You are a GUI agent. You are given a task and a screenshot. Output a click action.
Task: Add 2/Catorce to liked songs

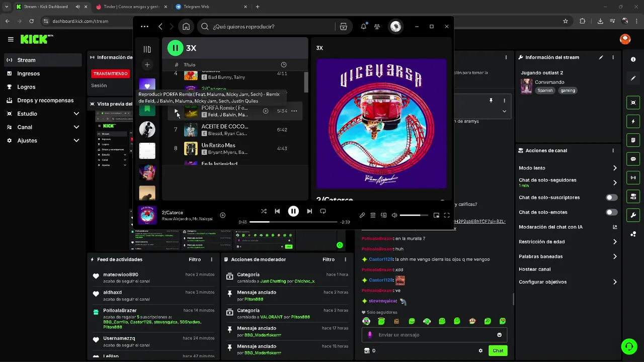[222, 215]
